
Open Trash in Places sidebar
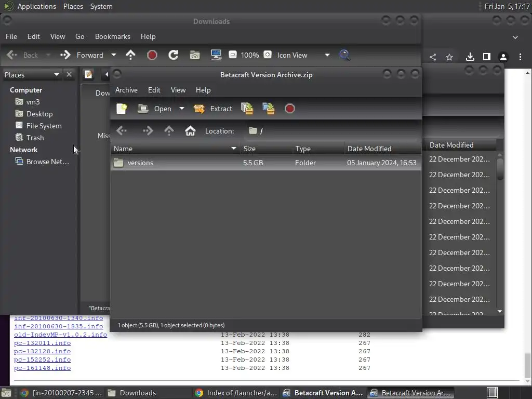pyautogui.click(x=29, y=137)
